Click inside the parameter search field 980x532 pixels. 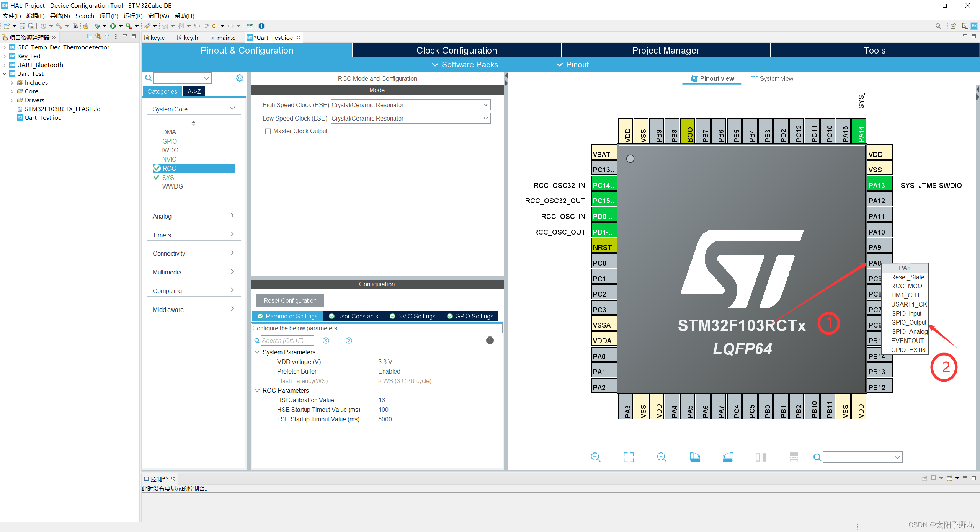pyautogui.click(x=288, y=340)
